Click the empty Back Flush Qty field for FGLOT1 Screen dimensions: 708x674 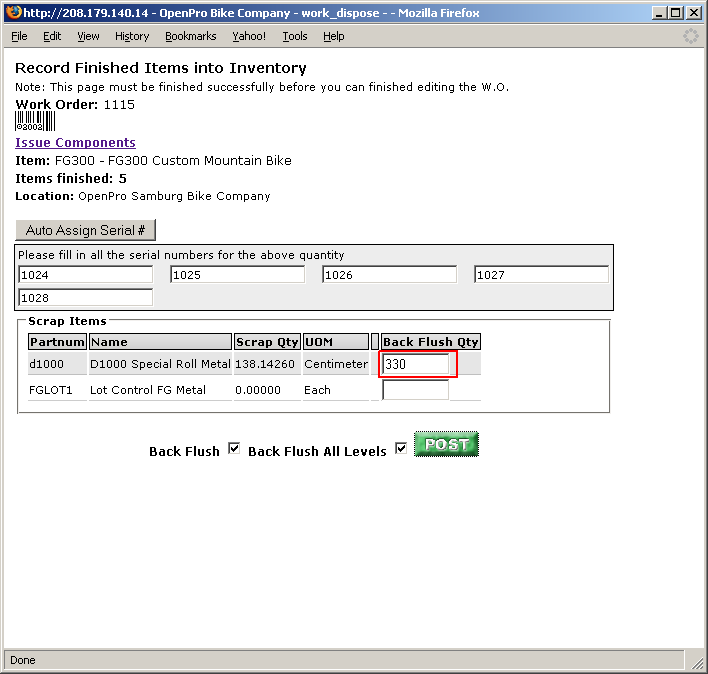415,390
